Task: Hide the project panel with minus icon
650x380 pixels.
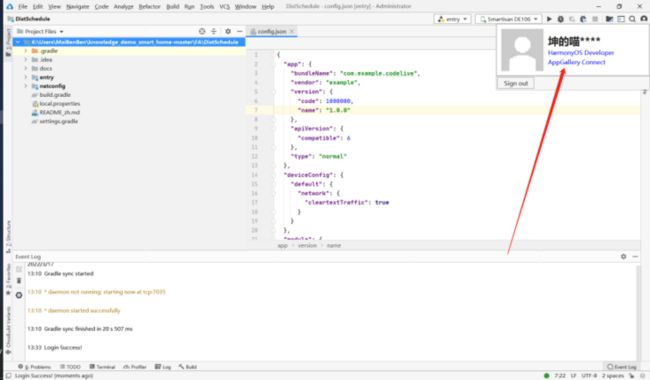Action: tap(240, 31)
